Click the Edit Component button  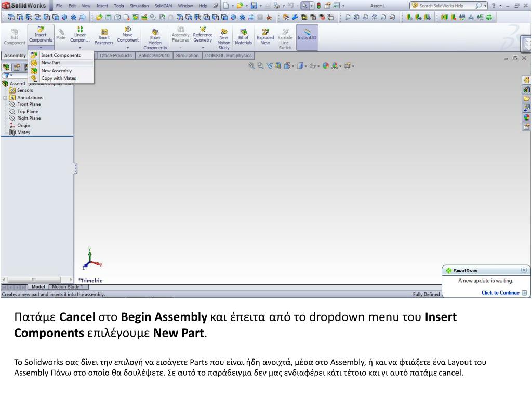point(14,37)
